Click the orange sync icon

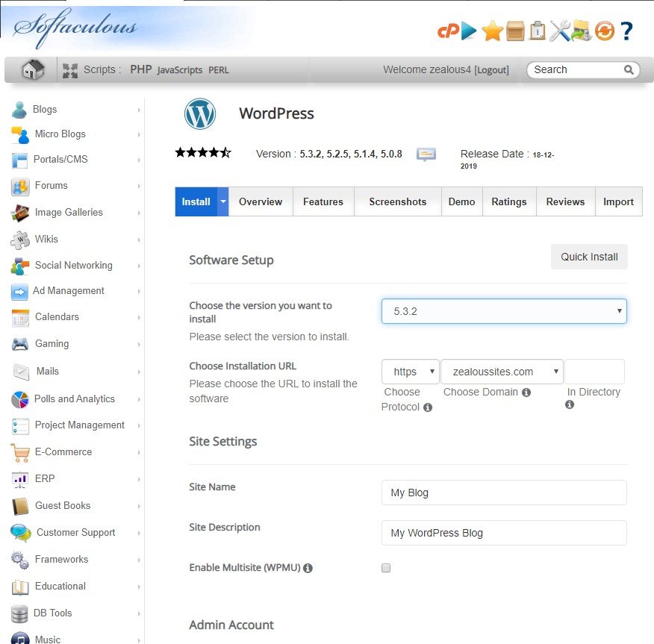coord(605,31)
